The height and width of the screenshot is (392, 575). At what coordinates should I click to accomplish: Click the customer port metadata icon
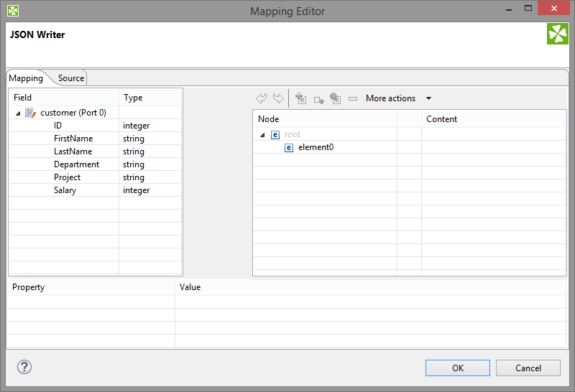(x=30, y=113)
